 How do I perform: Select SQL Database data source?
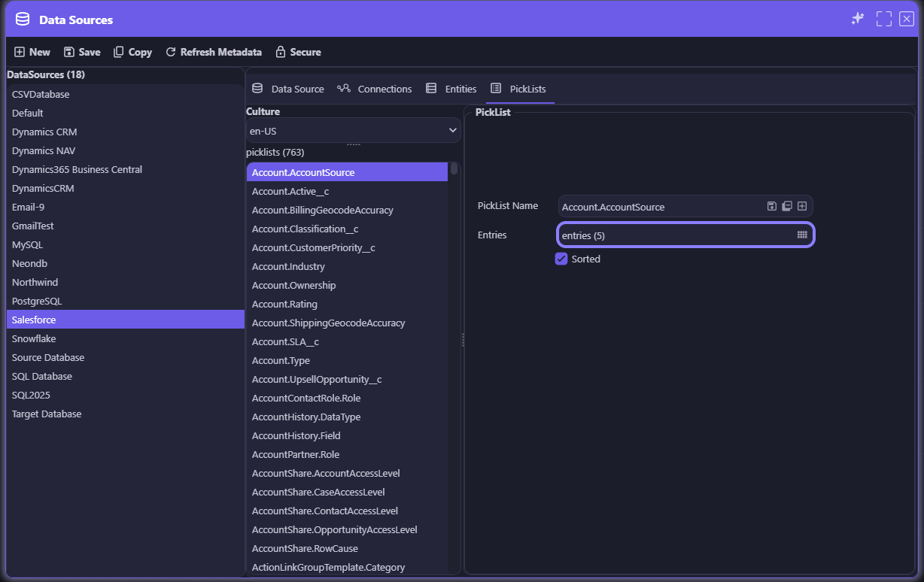(125, 376)
